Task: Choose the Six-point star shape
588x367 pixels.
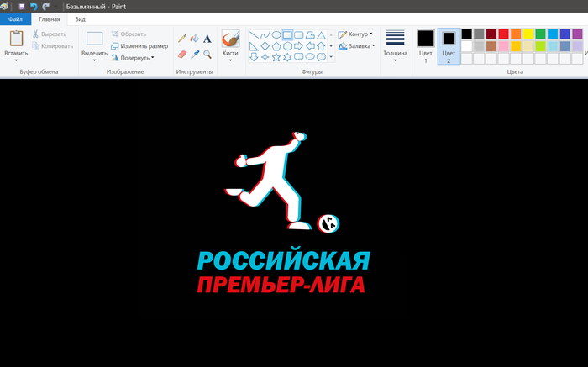Action: click(x=287, y=57)
